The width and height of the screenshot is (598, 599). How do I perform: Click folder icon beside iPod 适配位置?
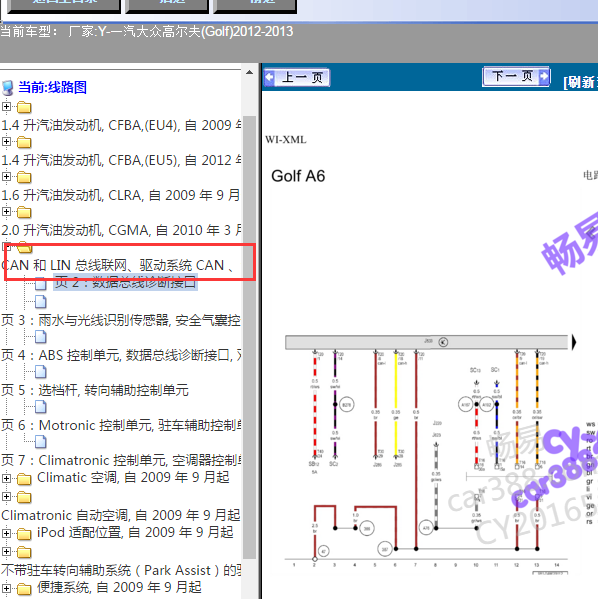pos(24,534)
